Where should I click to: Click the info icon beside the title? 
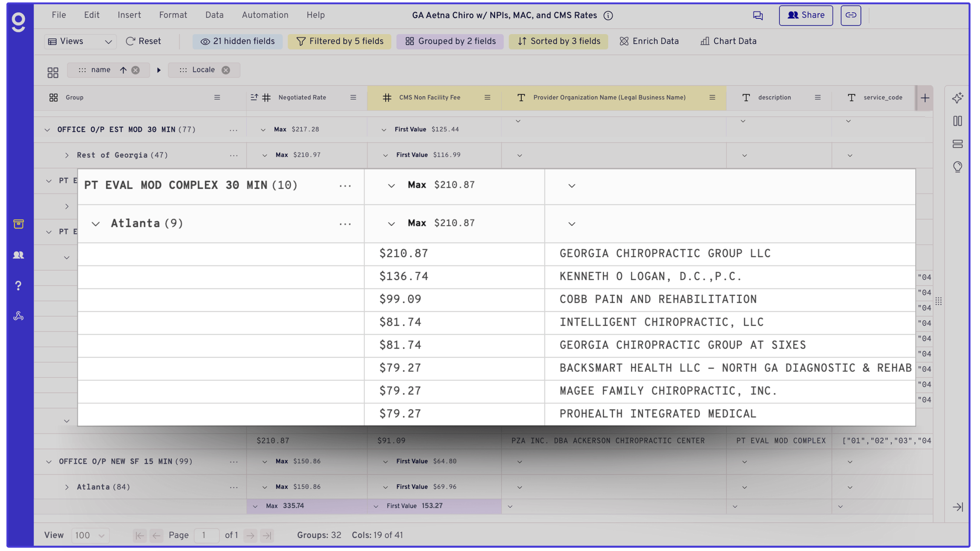click(x=608, y=15)
